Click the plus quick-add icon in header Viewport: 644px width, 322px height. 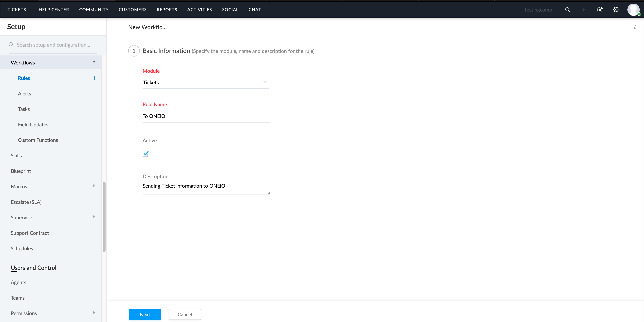click(x=584, y=10)
